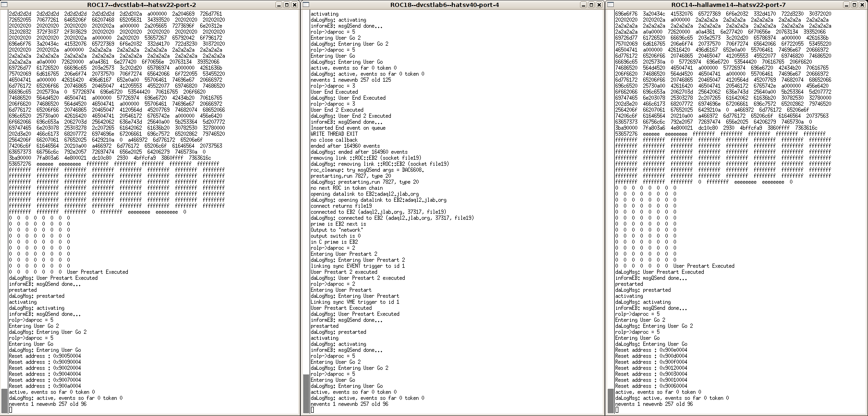This screenshot has height=416, width=868.
Task: Minimize the ROC18 dvcstlab6 terminal window
Action: coord(583,5)
